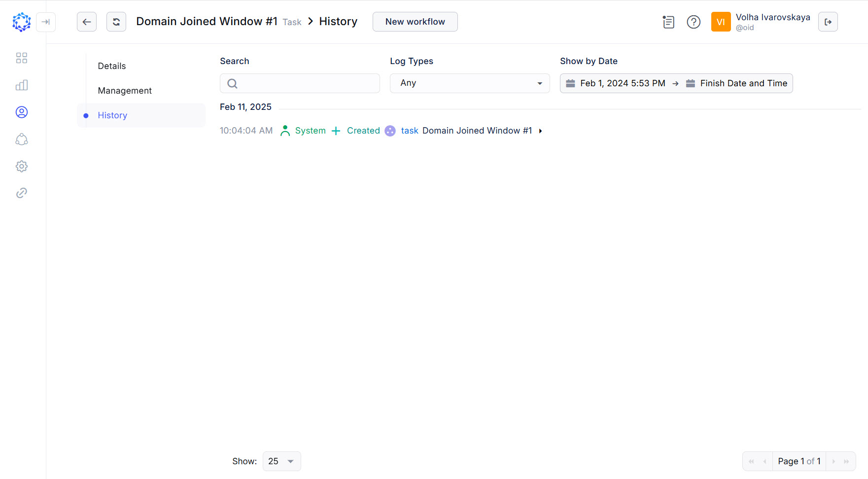Viewport: 868px width, 479px height.
Task: Click the back arrow button
Action: tap(87, 22)
